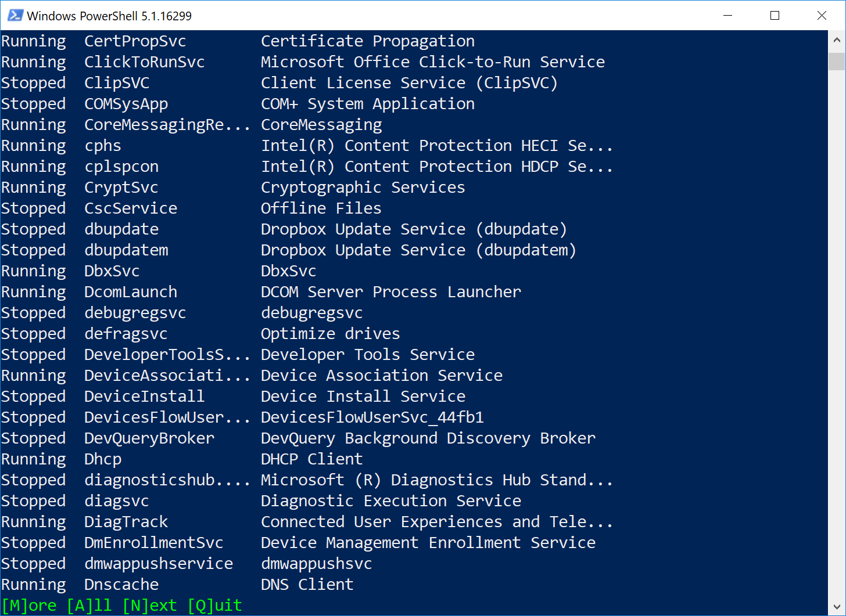Click 'Intel(R) Content Protection HDCP Se...' text
This screenshot has height=616, width=846.
[438, 167]
